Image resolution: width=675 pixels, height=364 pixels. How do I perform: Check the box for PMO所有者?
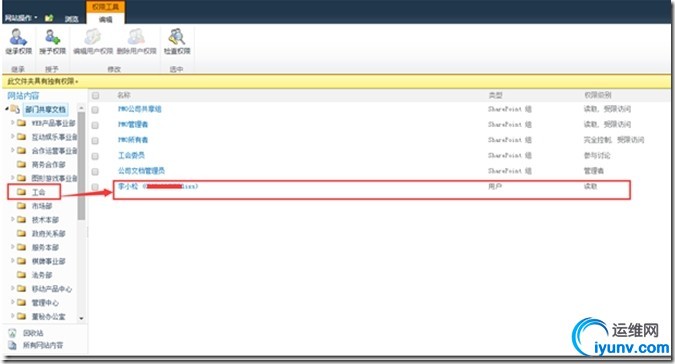tap(95, 141)
